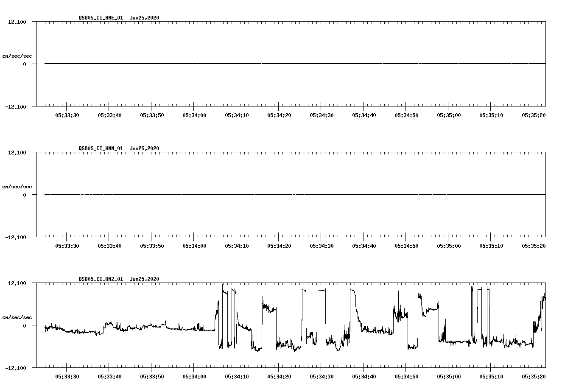Click the Jun25,2020 date on the HNZ plot
576x392 pixels.
(x=145, y=279)
